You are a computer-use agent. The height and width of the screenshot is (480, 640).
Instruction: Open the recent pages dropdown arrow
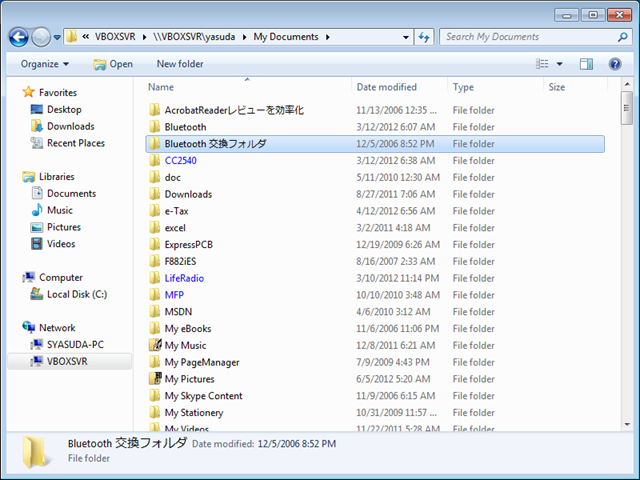pyautogui.click(x=57, y=37)
